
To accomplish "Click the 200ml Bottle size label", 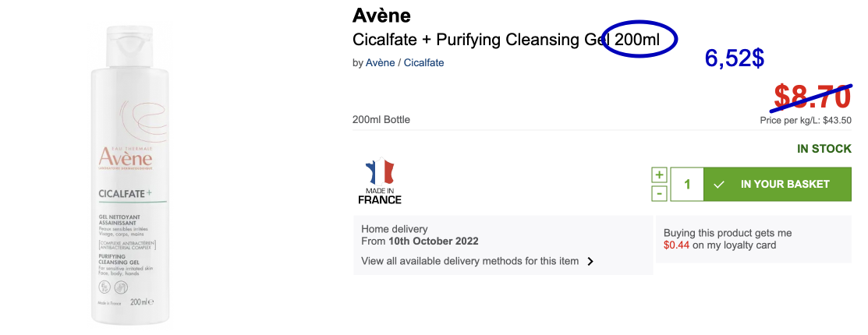I will [x=381, y=119].
